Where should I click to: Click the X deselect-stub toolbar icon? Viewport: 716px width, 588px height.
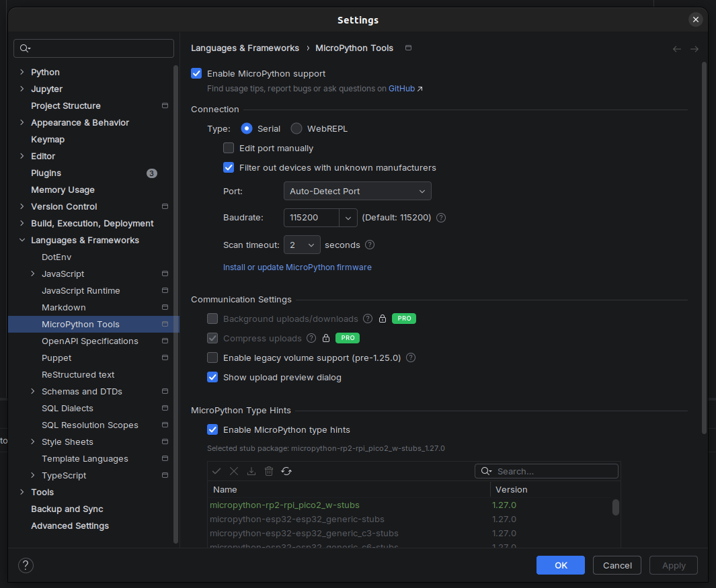tap(234, 471)
